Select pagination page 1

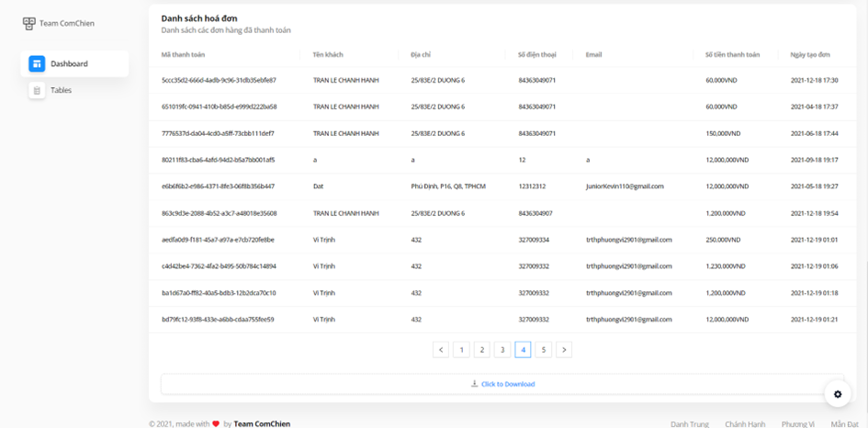(461, 350)
